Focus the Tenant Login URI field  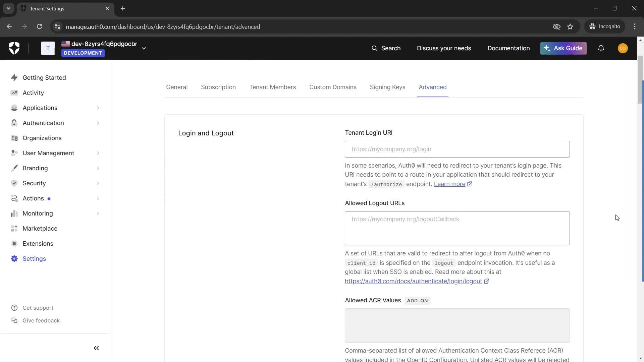[x=457, y=149]
